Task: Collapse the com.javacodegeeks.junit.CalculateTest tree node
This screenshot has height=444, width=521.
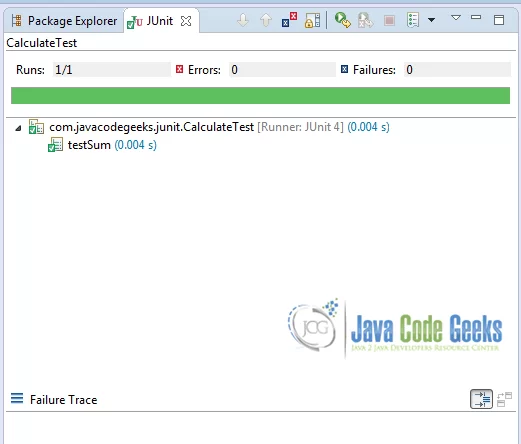Action: coord(18,128)
